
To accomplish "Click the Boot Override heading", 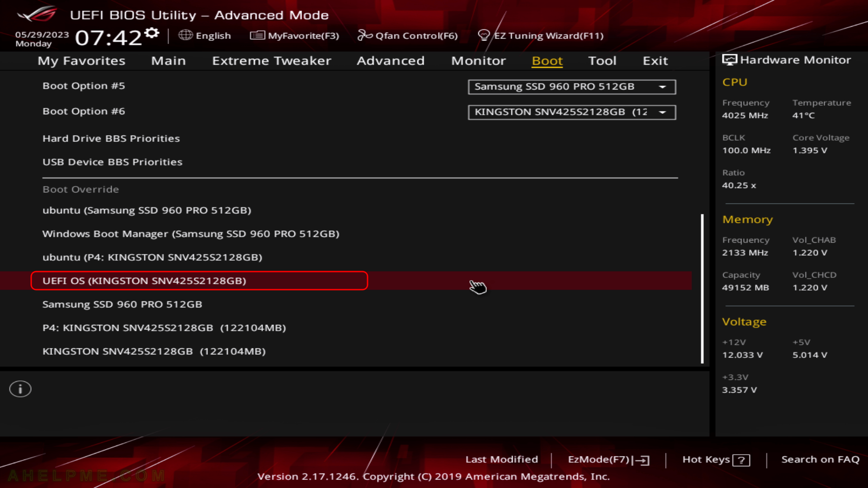I will click(x=80, y=189).
